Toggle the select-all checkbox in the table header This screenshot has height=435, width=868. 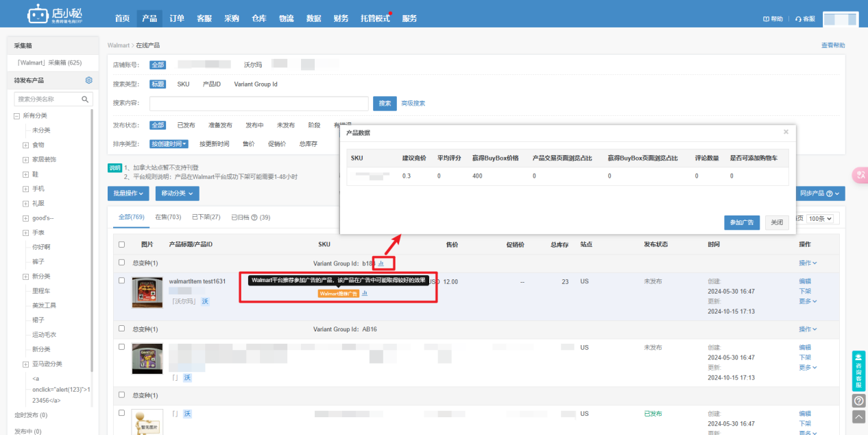[x=121, y=244]
